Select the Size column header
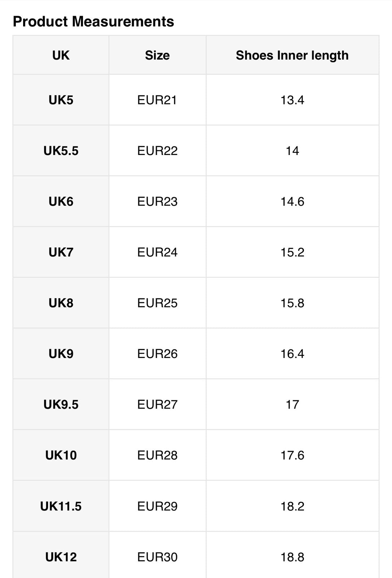Image resolution: width=392 pixels, height=578 pixels. tap(157, 55)
